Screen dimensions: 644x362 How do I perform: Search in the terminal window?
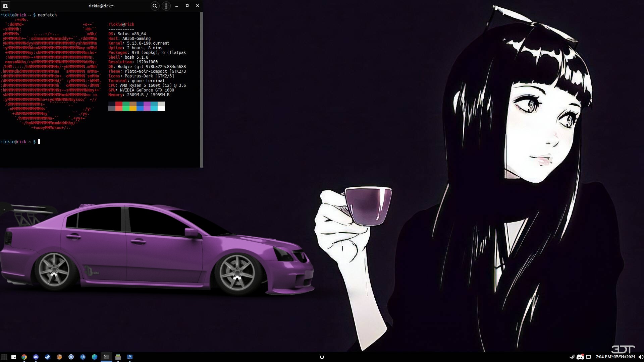(x=155, y=6)
